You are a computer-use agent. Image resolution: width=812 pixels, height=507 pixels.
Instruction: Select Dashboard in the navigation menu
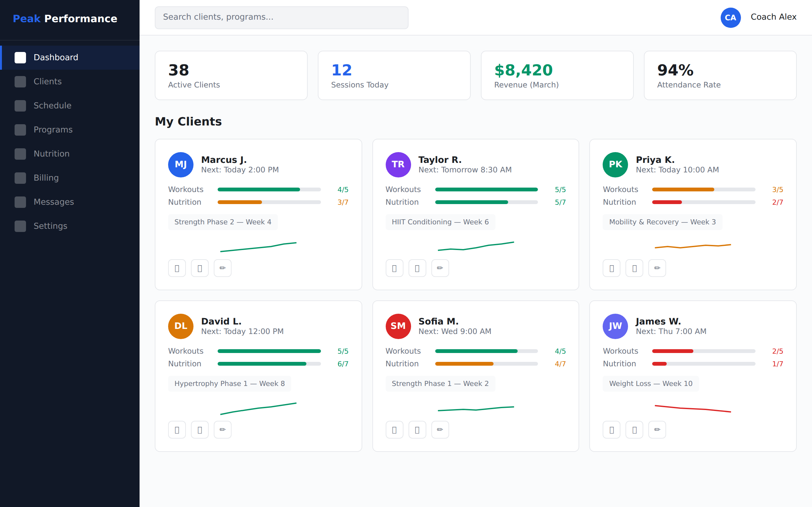click(x=56, y=57)
